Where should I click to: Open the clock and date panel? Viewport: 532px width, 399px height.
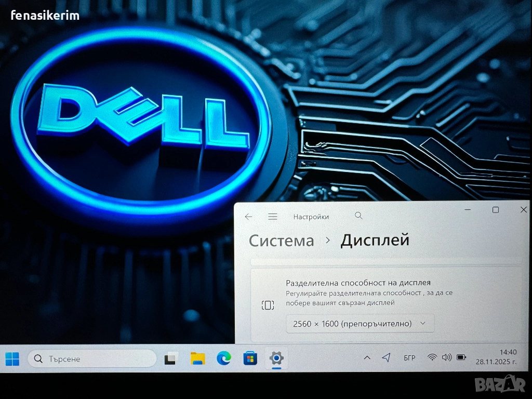[x=496, y=357]
